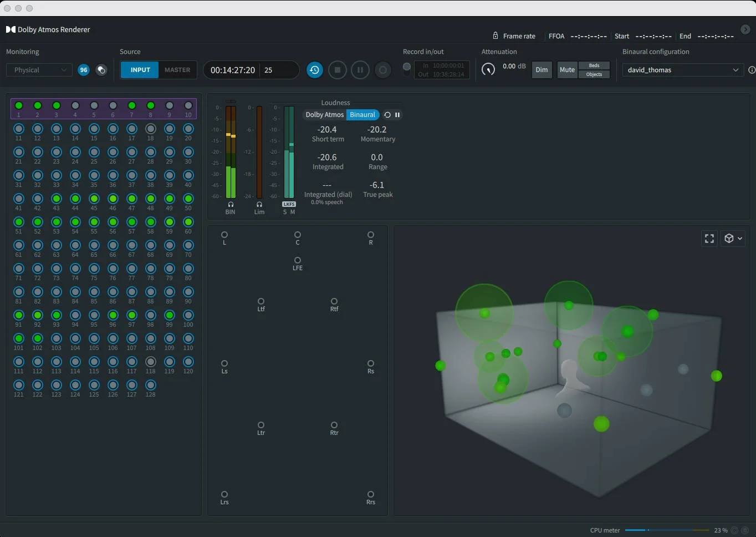
Task: Click the Rrs speaker in the layout
Action: 371,494
